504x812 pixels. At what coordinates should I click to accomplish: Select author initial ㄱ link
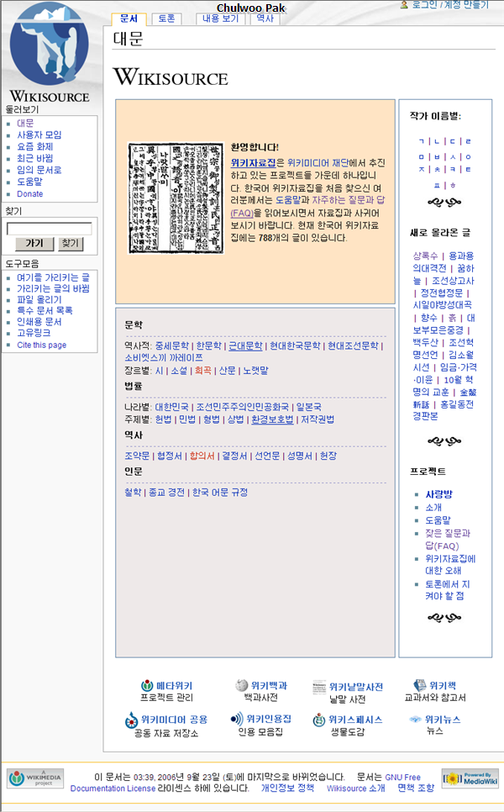[x=421, y=141]
